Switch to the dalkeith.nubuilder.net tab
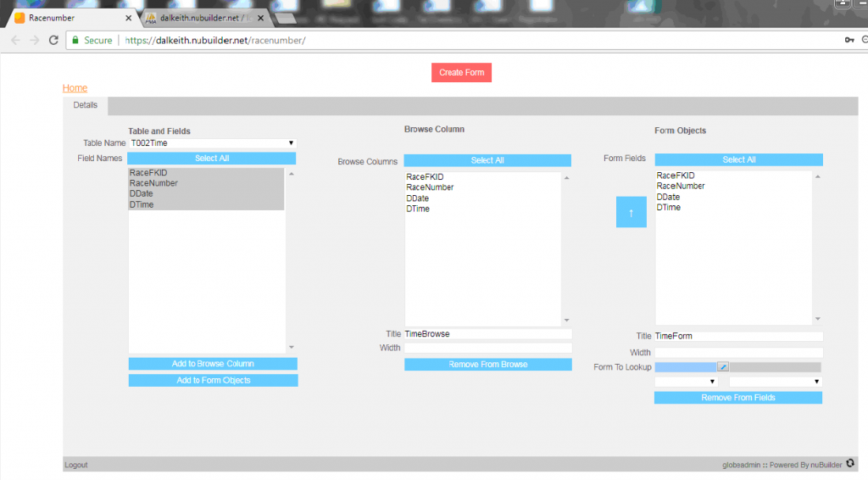This screenshot has height=480, width=868. [205, 19]
